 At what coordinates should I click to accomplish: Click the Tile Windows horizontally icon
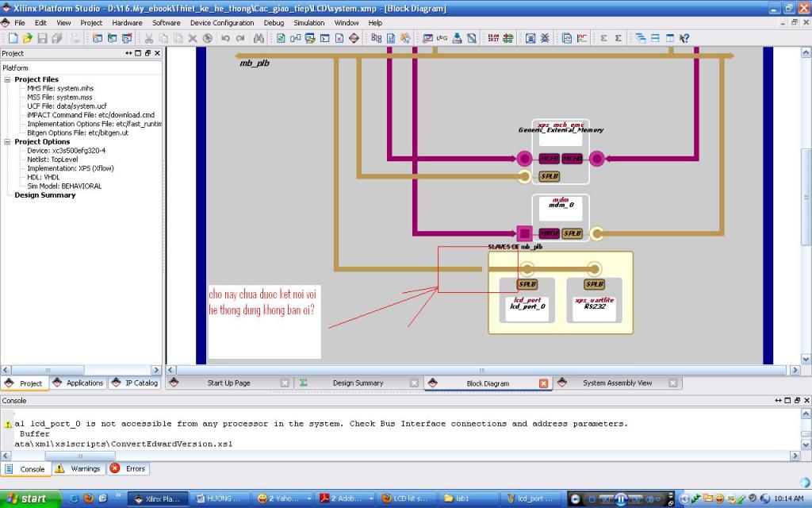pyautogui.click(x=655, y=38)
